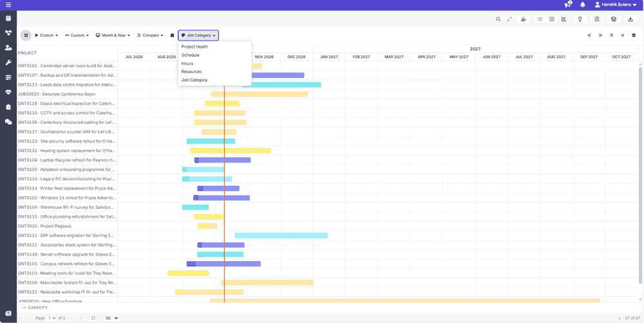Click the Leeds data centre migration bar
Screen dimensions: 644x323
point(281,84)
